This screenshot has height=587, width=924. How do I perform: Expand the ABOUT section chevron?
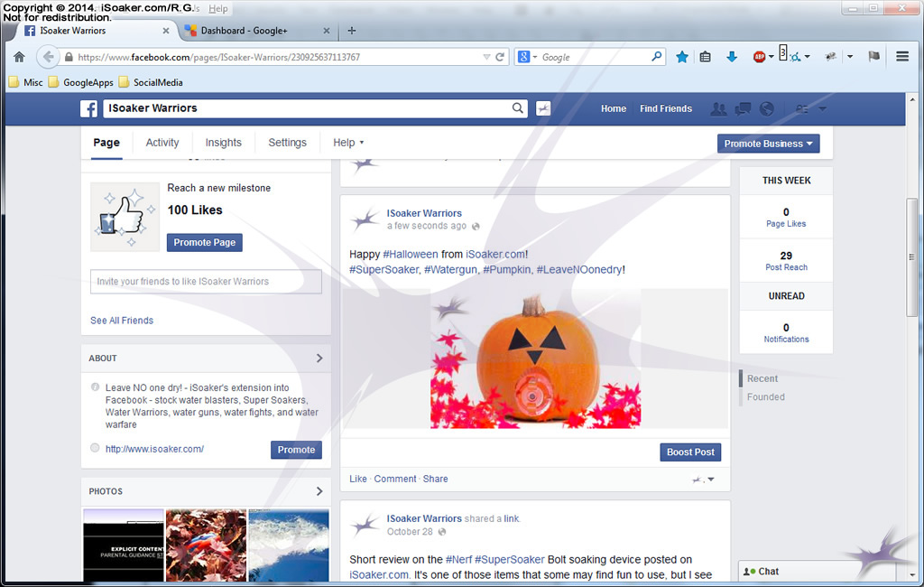[x=319, y=359]
